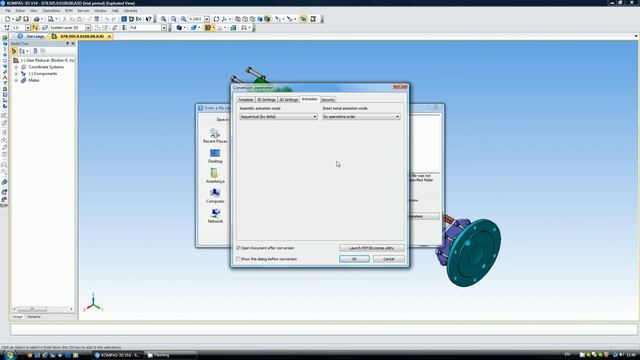The image size is (640, 360).
Task: Open the System Layer dropdown
Action: [88, 28]
